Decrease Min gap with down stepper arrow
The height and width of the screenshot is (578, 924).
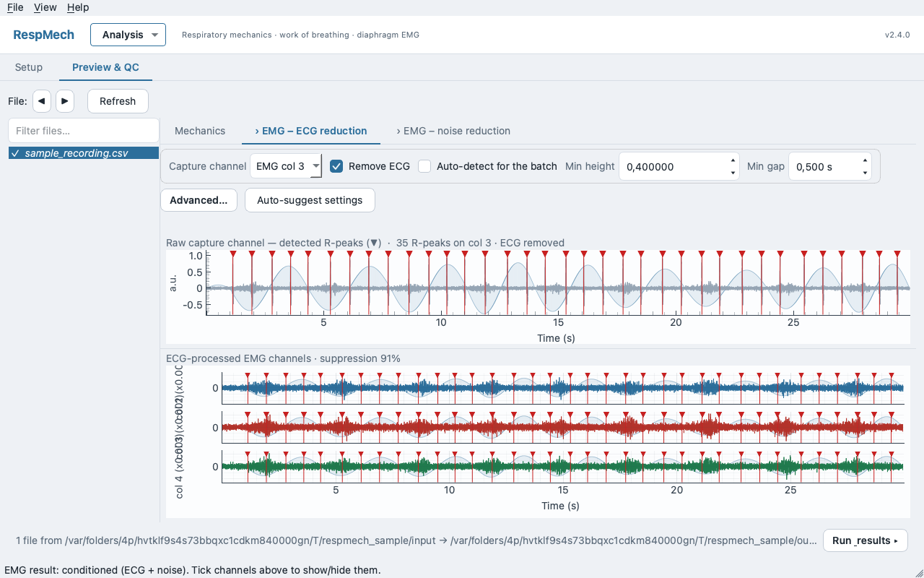(x=865, y=173)
